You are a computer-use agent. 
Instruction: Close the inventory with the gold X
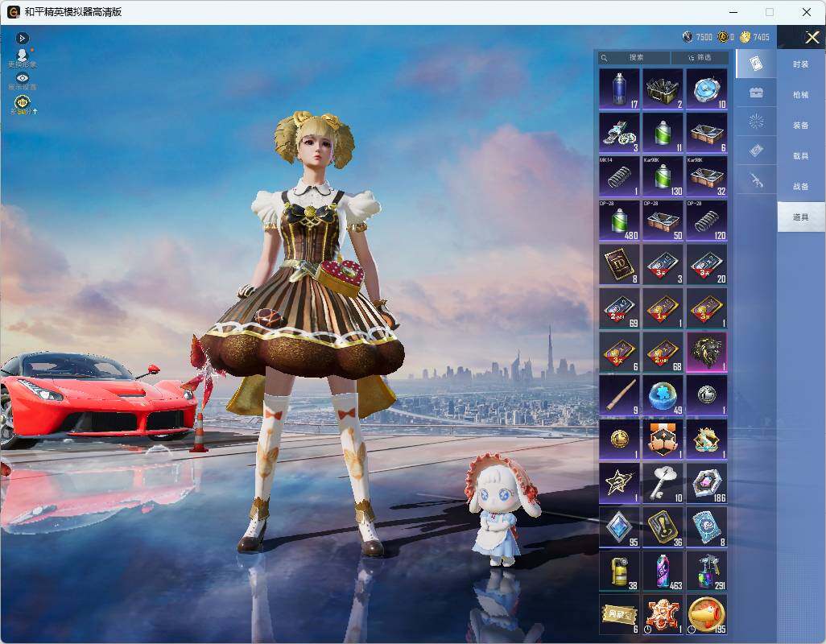point(812,37)
